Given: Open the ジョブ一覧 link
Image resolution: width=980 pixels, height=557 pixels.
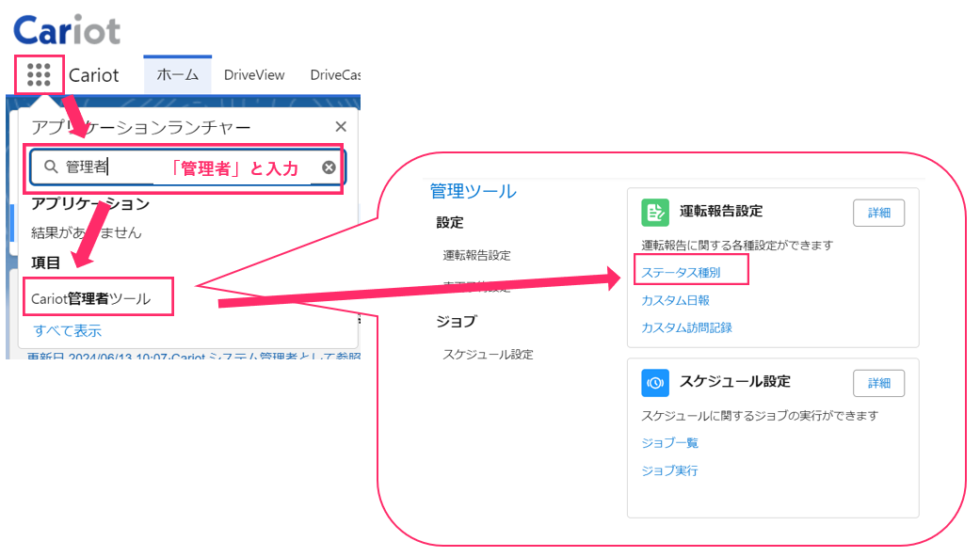Looking at the screenshot, I should tap(670, 443).
